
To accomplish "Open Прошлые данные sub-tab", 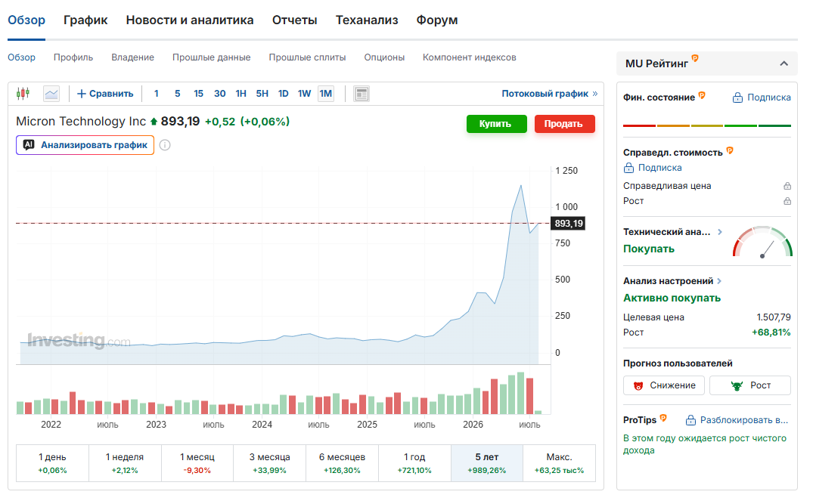I will pyautogui.click(x=212, y=57).
